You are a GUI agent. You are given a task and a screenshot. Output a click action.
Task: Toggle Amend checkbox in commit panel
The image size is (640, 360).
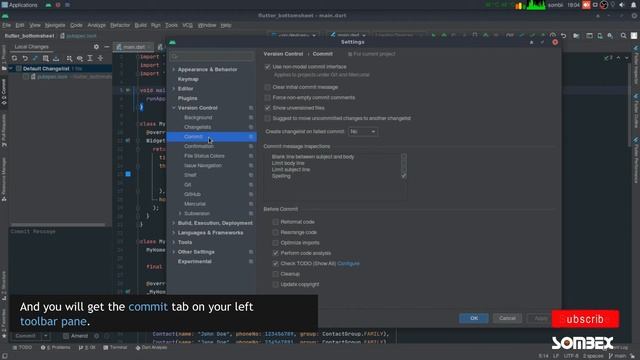[66, 336]
